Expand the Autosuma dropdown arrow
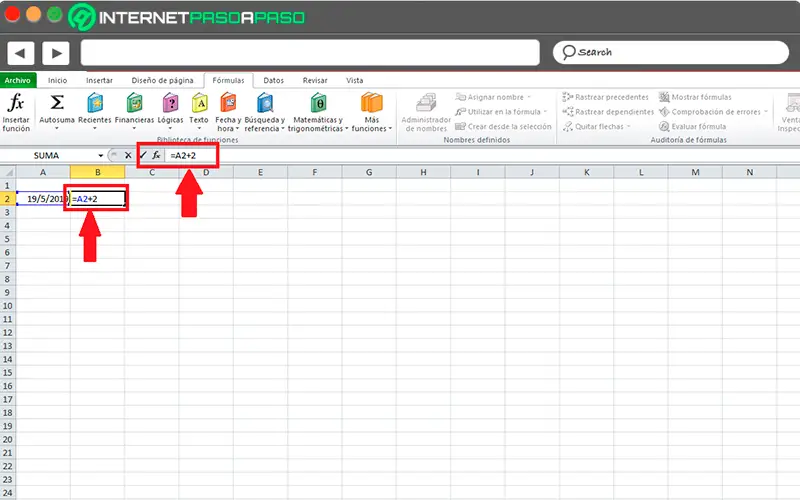 pyautogui.click(x=57, y=129)
